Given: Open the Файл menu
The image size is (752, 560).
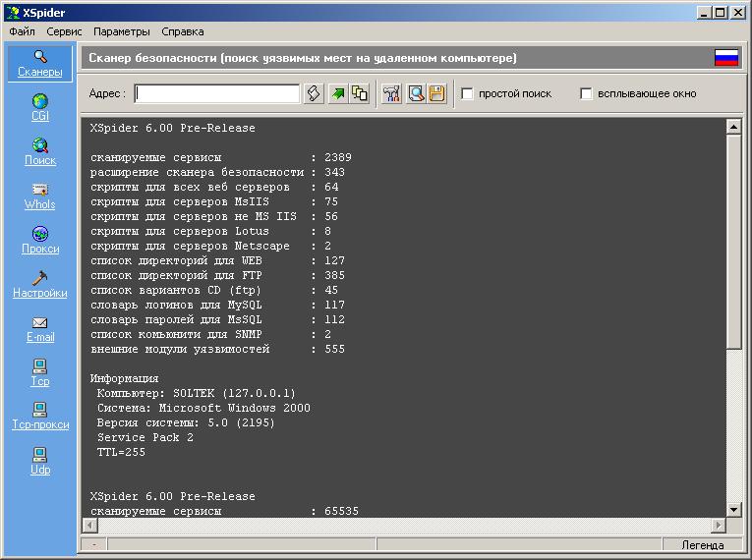Looking at the screenshot, I should tap(22, 31).
